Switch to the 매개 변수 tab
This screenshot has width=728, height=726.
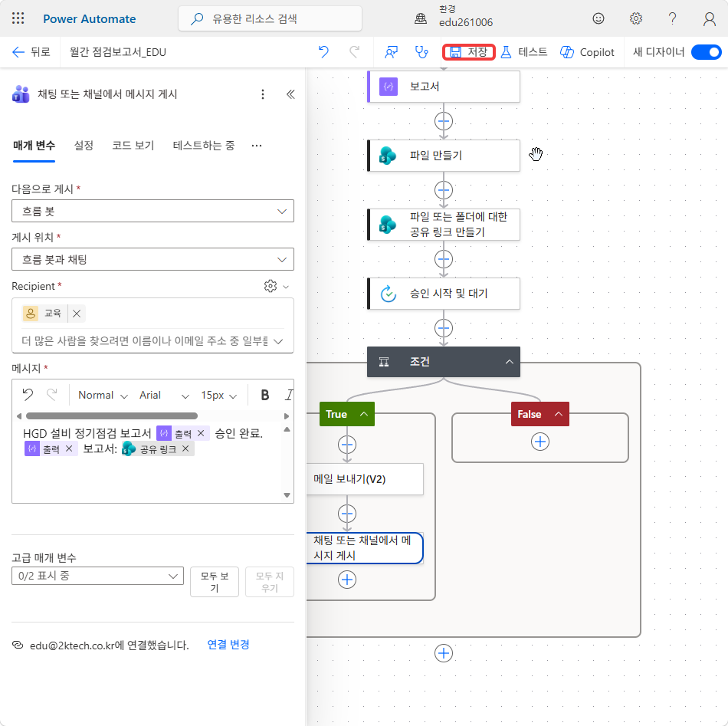click(34, 146)
